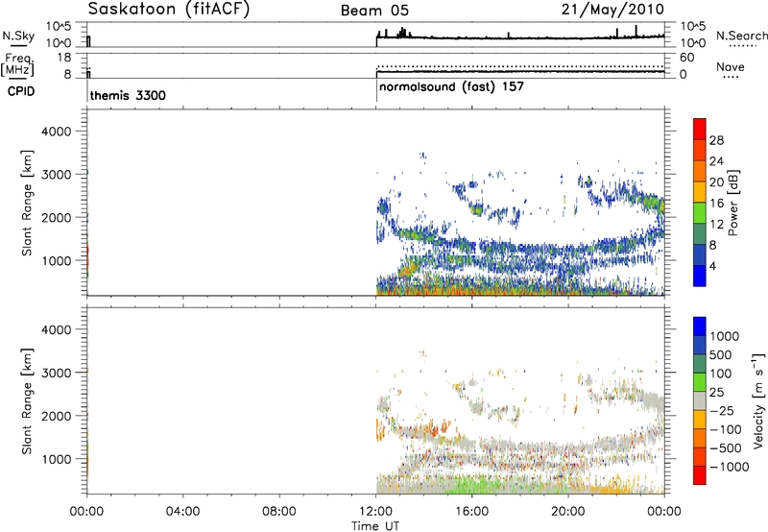The height and width of the screenshot is (532, 768).
Task: Click the "2000" tick of the power panel
Action: [x=57, y=217]
